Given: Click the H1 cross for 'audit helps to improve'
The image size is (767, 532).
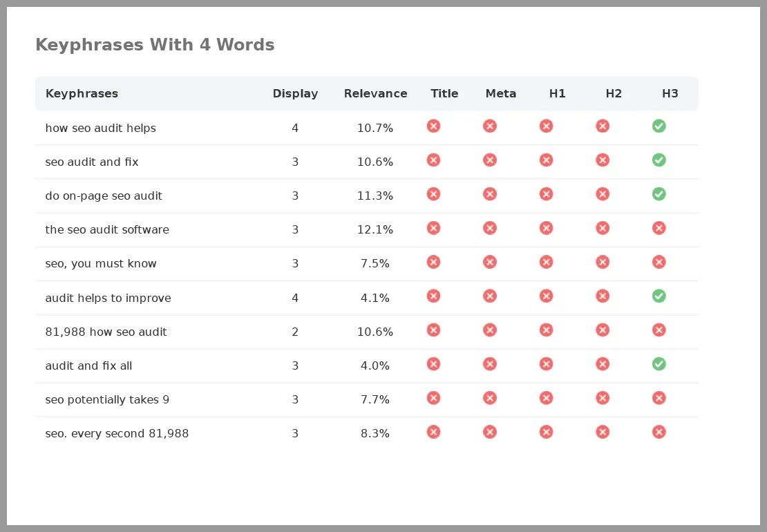Looking at the screenshot, I should (547, 296).
